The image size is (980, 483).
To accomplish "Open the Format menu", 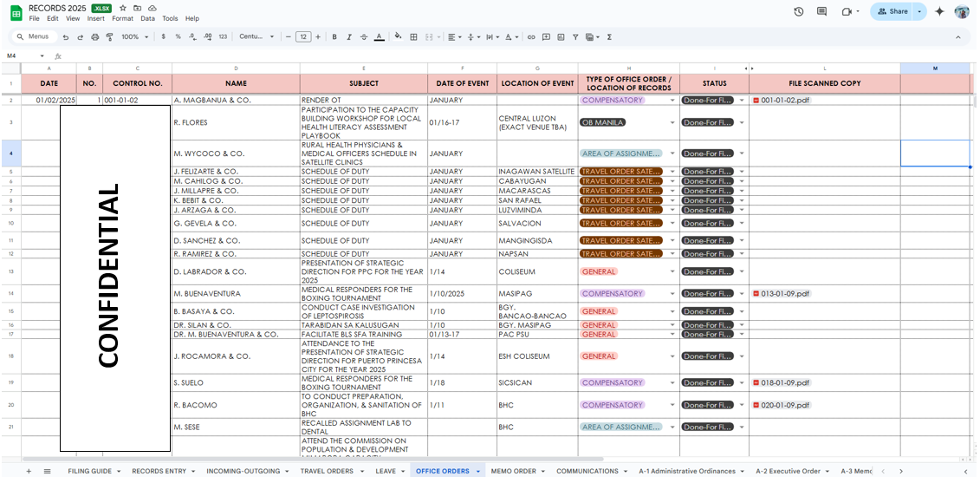I will click(x=122, y=18).
